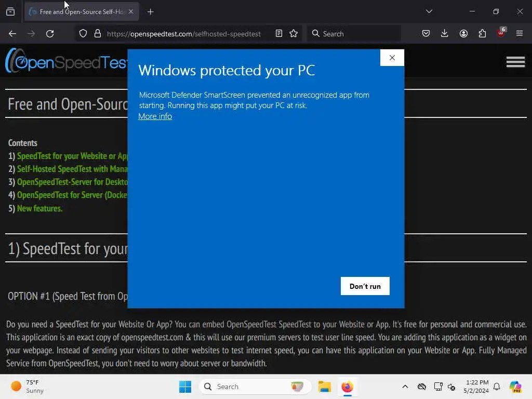This screenshot has height=399, width=532.
Task: Open the Pocket save icon
Action: pos(426,33)
